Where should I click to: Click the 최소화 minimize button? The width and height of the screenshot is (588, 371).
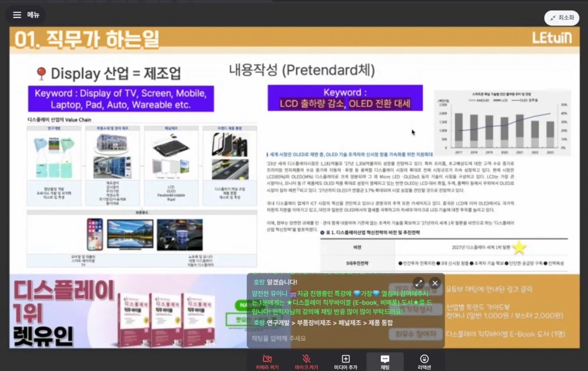(562, 18)
